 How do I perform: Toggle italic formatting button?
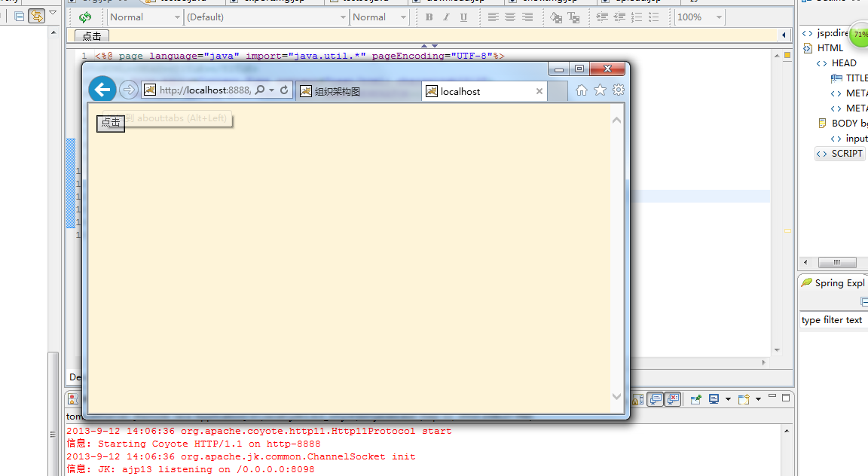tap(446, 17)
